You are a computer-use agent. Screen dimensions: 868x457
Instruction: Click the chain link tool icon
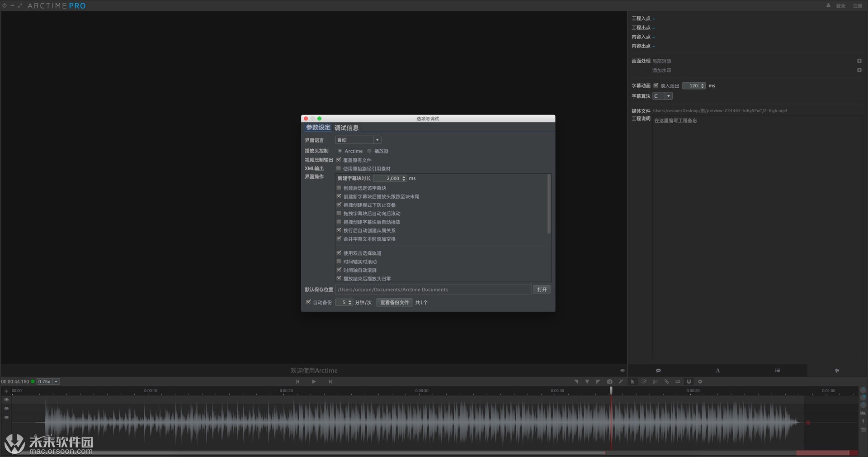click(666, 381)
